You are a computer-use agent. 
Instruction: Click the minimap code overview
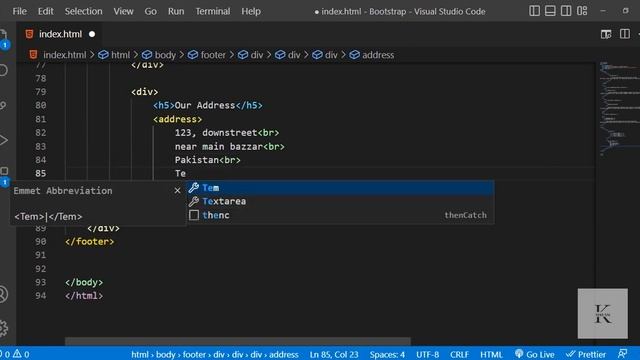coord(618,109)
